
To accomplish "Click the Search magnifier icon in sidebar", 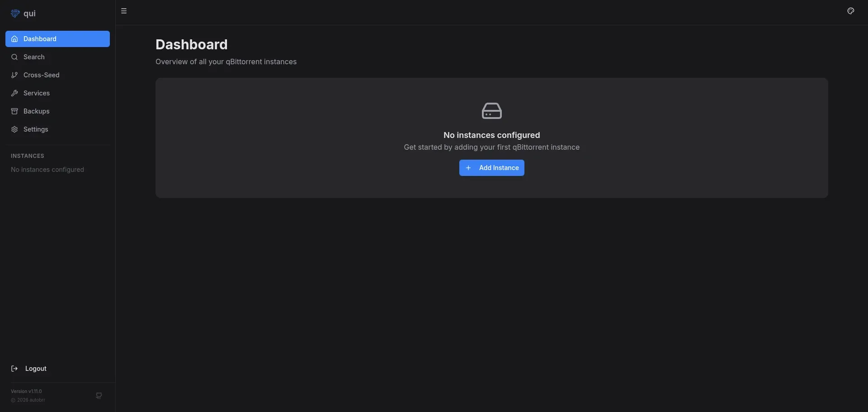I will (14, 57).
